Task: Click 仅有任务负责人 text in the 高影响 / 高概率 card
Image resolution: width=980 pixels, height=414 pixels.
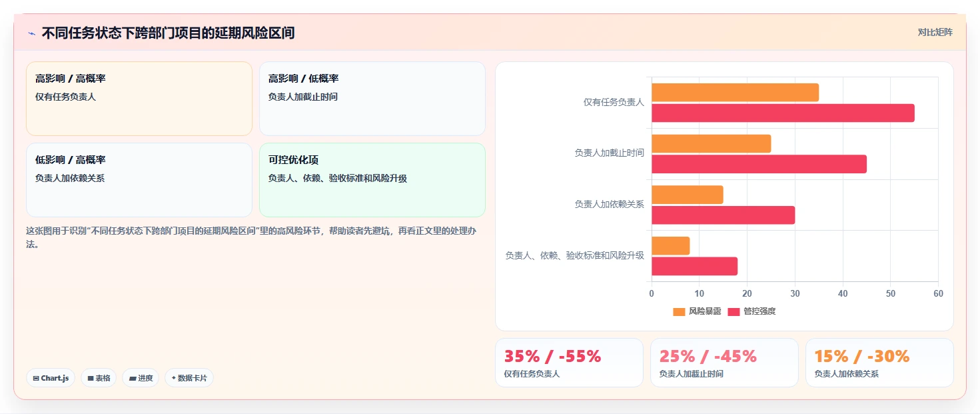Action: tap(66, 97)
